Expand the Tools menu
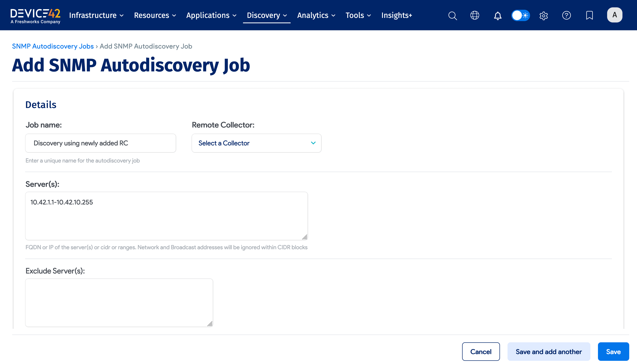 pyautogui.click(x=358, y=15)
